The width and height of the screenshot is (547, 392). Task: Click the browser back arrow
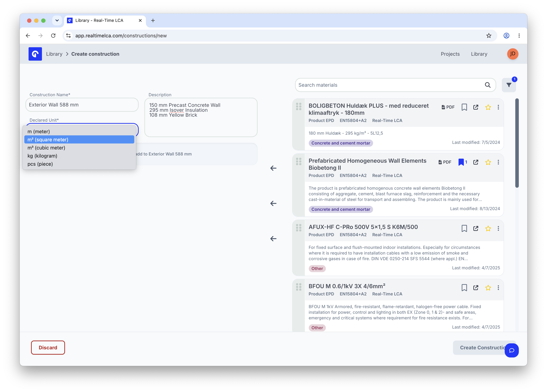tap(28, 36)
